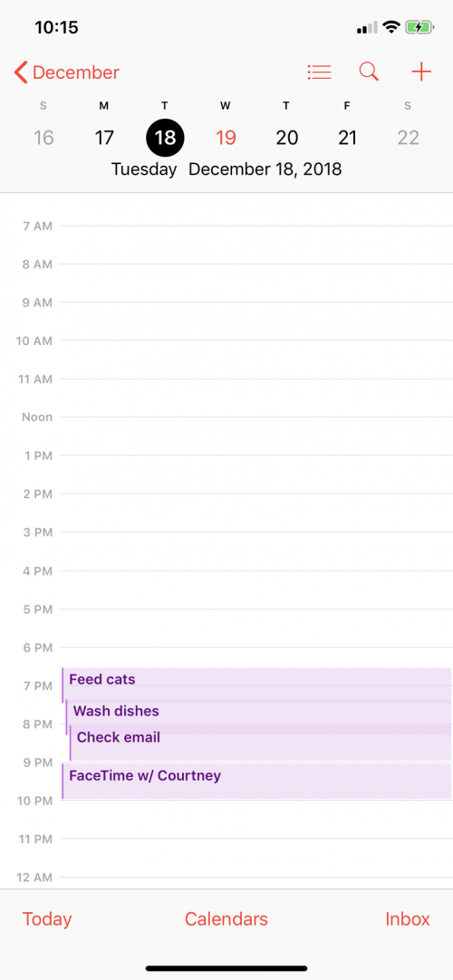Open the Inbox tab
Image resolution: width=453 pixels, height=980 pixels.
coord(408,918)
